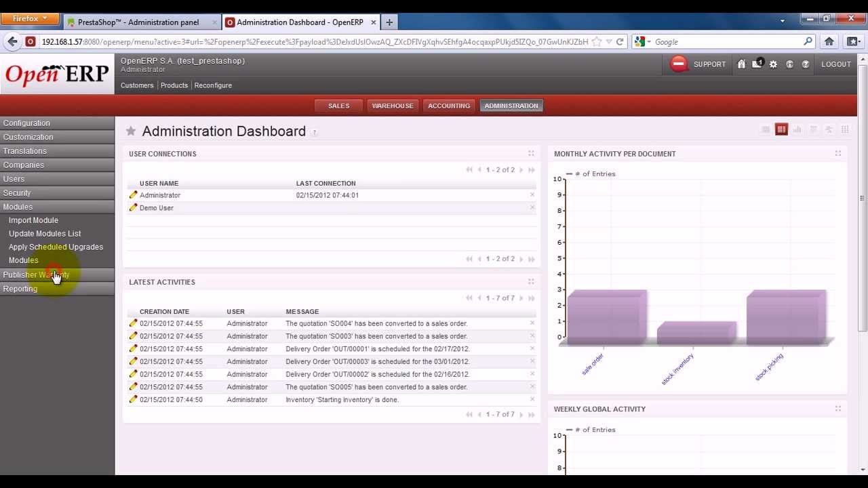The width and height of the screenshot is (868, 488).
Task: Expand the User Connections panel options handle
Action: coord(531,154)
